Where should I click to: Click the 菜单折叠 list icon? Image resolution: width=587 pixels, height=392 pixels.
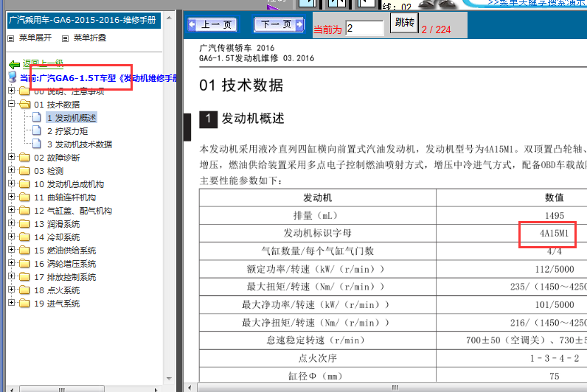tap(65, 38)
